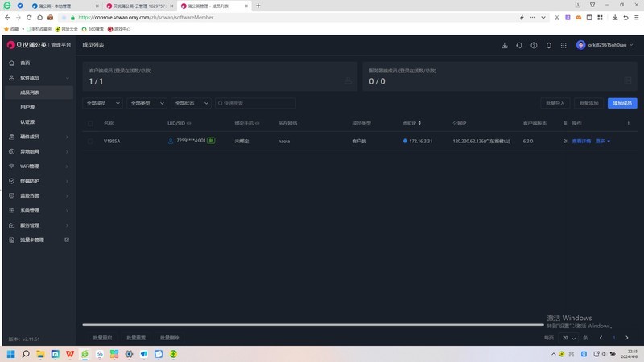
Task: Toggle eye icon beside 绑定手机 column header
Action: pos(258,123)
